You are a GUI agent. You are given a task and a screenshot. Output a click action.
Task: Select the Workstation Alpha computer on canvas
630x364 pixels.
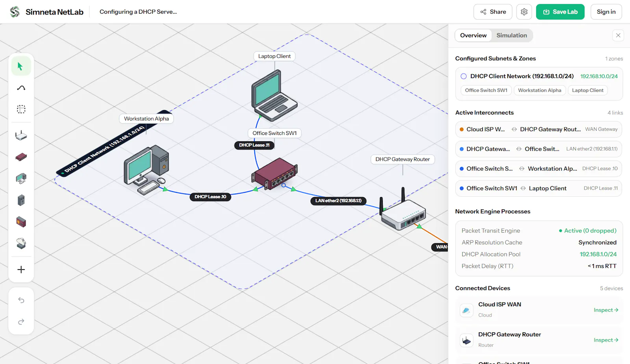coord(146,169)
